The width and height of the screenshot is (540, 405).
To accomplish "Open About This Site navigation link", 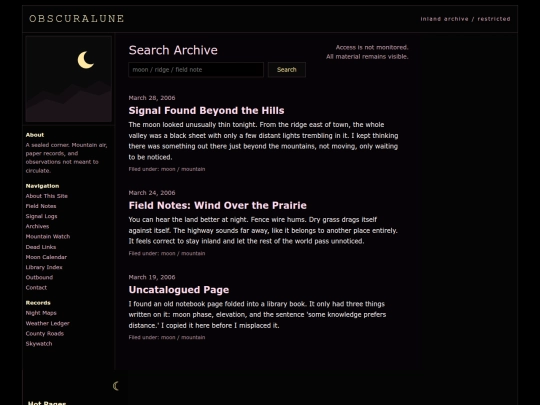I will (46, 196).
